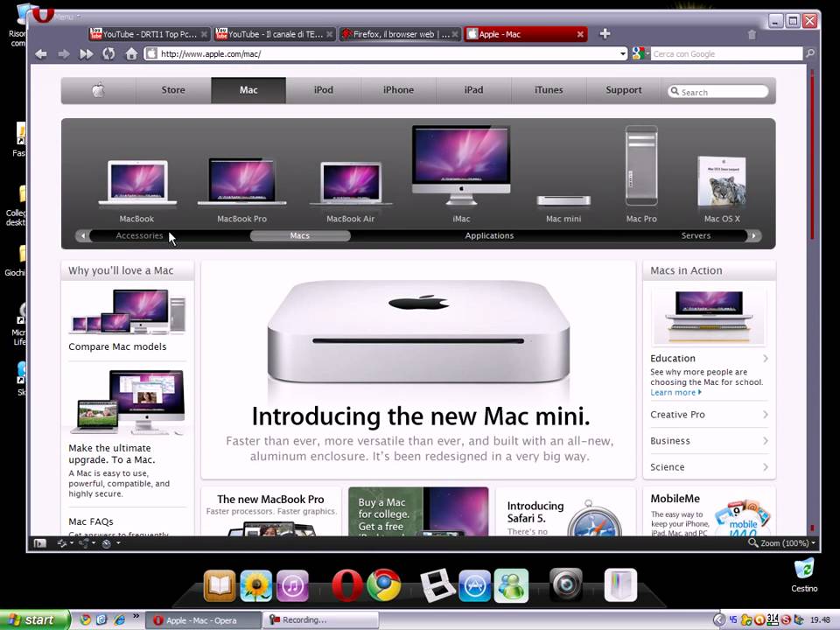Select Applications in product category bar
Image resolution: width=840 pixels, height=630 pixels.
pos(489,235)
